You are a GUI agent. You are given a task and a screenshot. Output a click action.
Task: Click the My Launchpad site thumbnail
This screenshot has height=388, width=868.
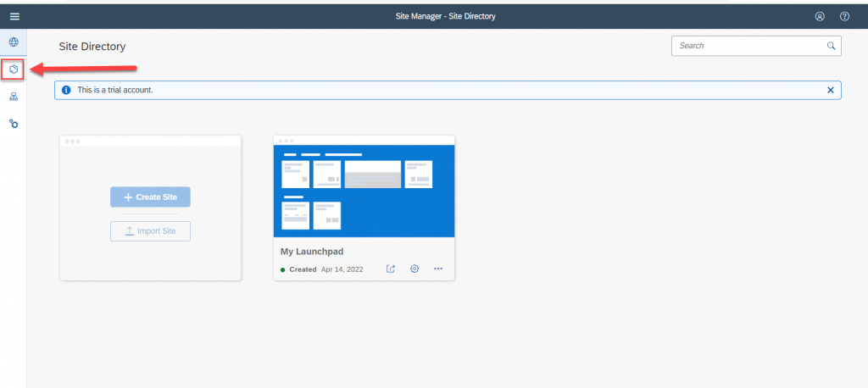tap(364, 191)
